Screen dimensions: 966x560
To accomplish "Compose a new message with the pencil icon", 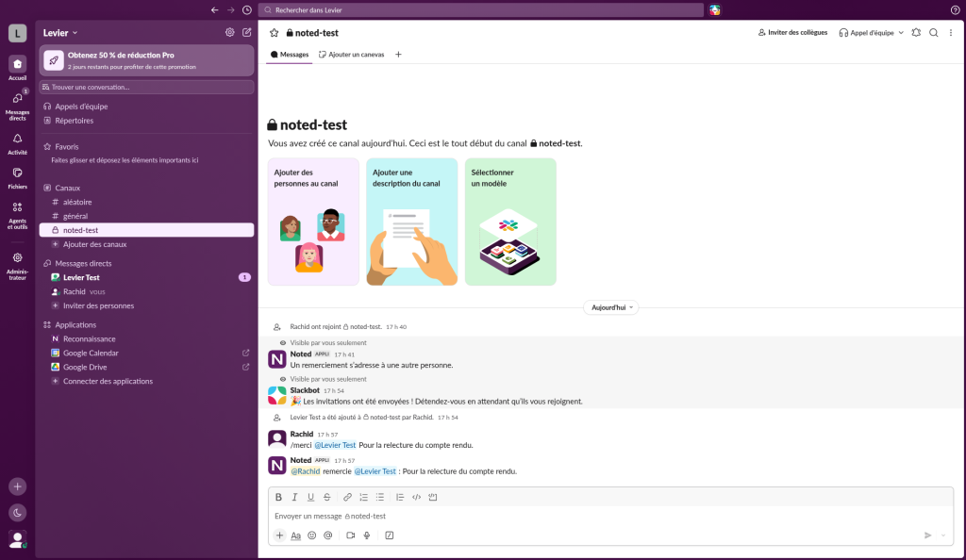I will pos(247,33).
